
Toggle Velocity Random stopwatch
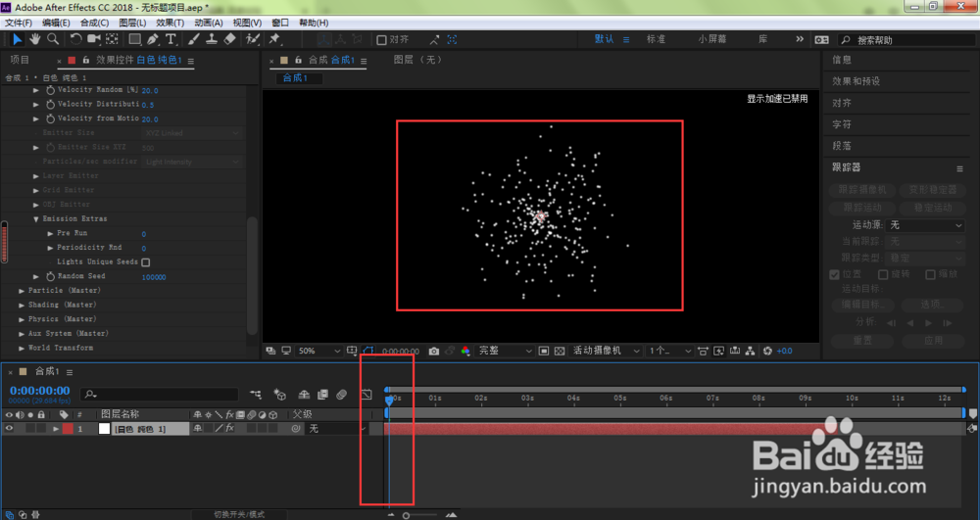coord(50,90)
